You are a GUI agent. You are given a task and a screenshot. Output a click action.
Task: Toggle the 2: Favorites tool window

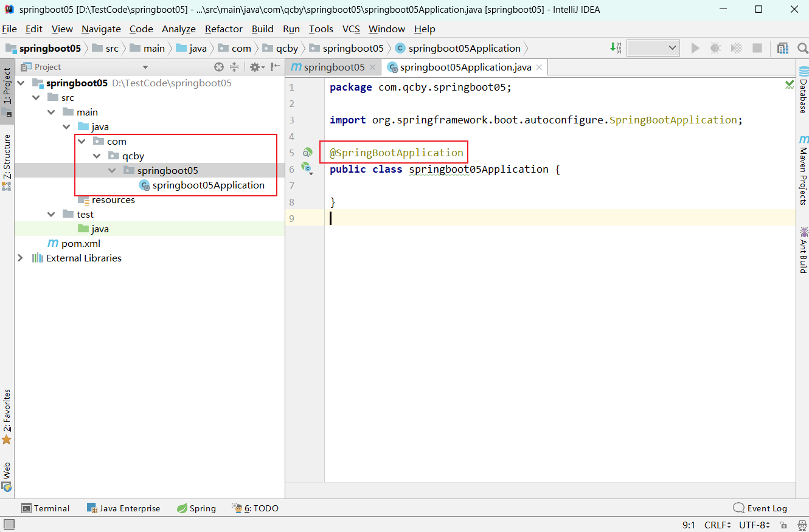7,416
